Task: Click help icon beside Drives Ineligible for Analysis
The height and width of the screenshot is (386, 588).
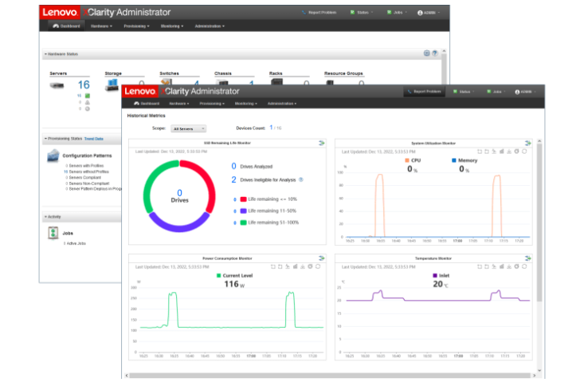Action: pyautogui.click(x=300, y=180)
